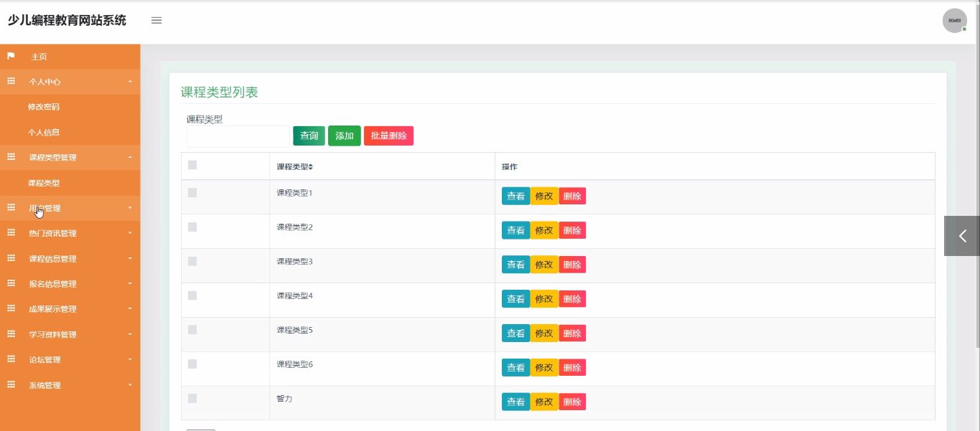Check the checkbox for 课程类型4 row

192,295
